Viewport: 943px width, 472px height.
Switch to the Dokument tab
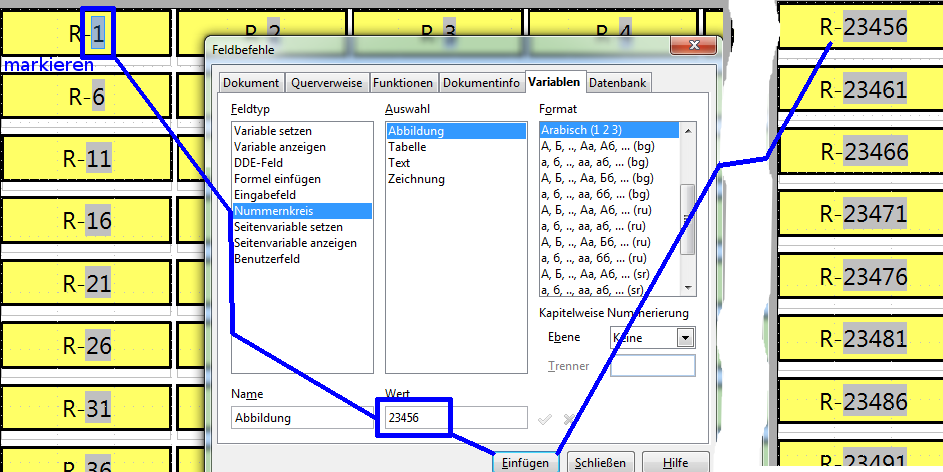251,83
